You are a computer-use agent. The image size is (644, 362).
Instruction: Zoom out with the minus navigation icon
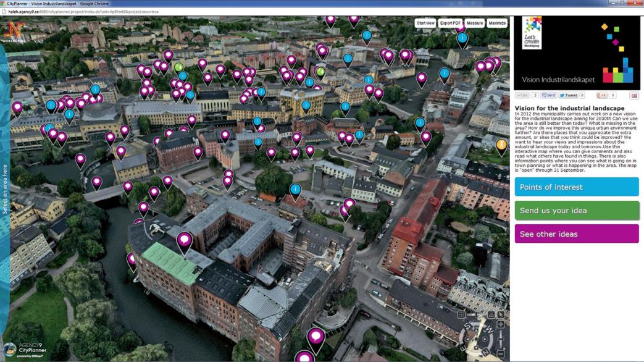click(x=501, y=354)
